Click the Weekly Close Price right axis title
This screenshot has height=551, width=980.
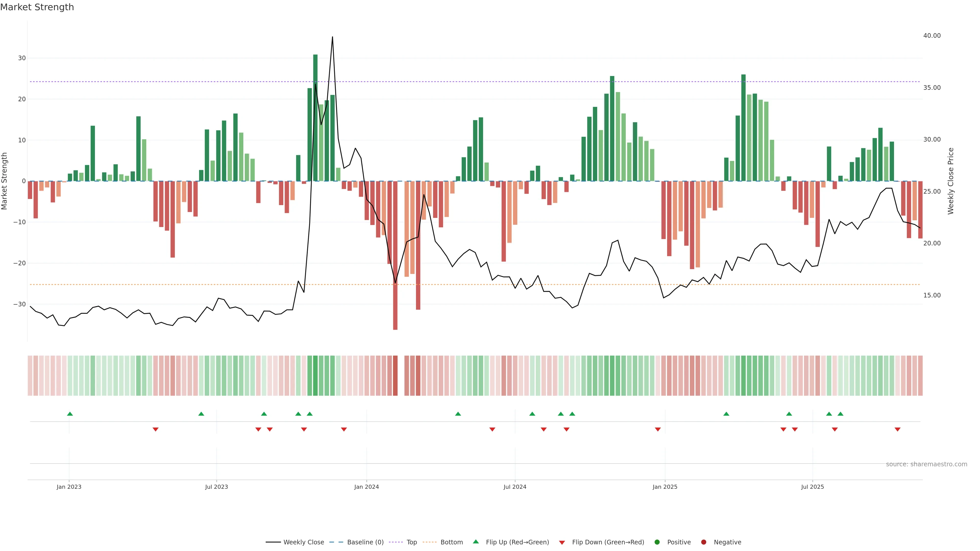pyautogui.click(x=951, y=181)
